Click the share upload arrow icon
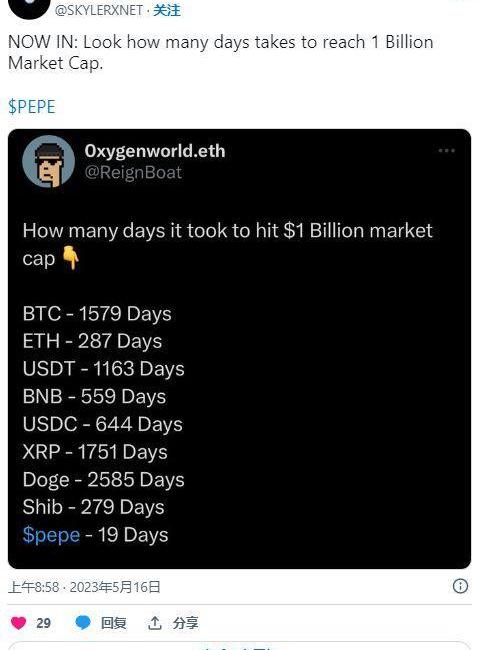This screenshot has width=482, height=650. pos(155,623)
